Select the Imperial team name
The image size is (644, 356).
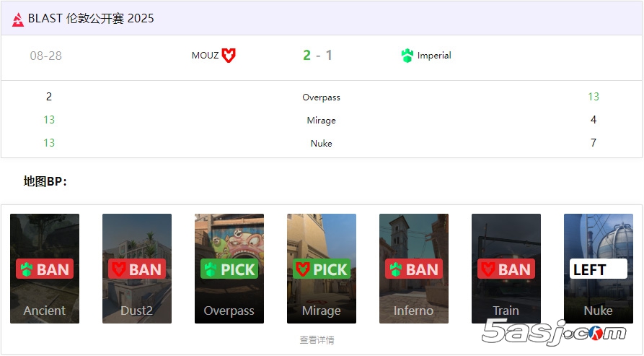[434, 56]
